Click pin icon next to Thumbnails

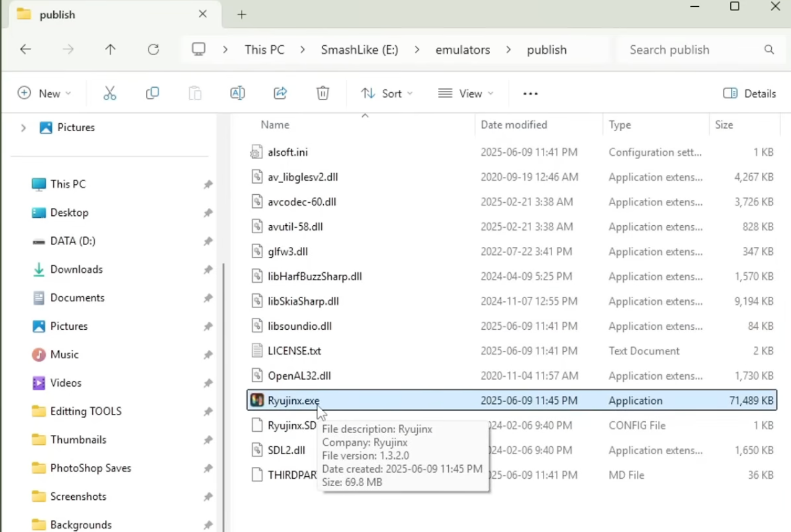(x=208, y=440)
